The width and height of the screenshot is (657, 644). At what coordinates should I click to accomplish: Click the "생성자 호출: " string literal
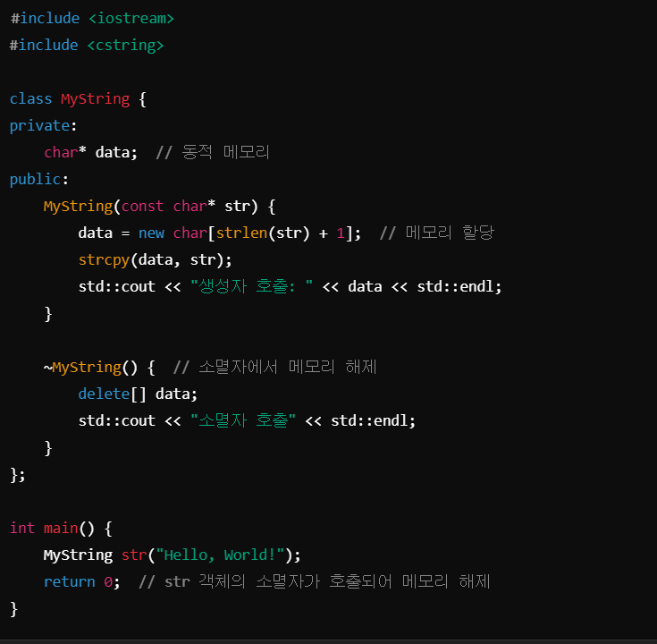(251, 286)
